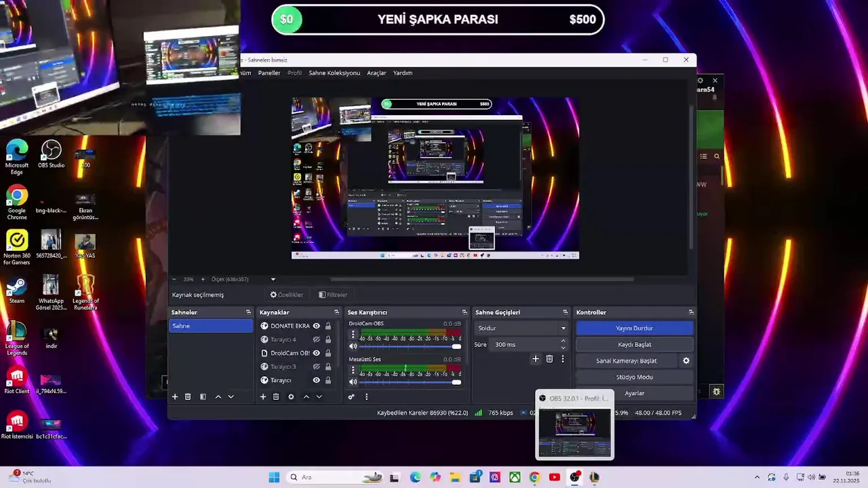The image size is (868, 488).
Task: Open Yardım menu
Action: click(x=403, y=73)
